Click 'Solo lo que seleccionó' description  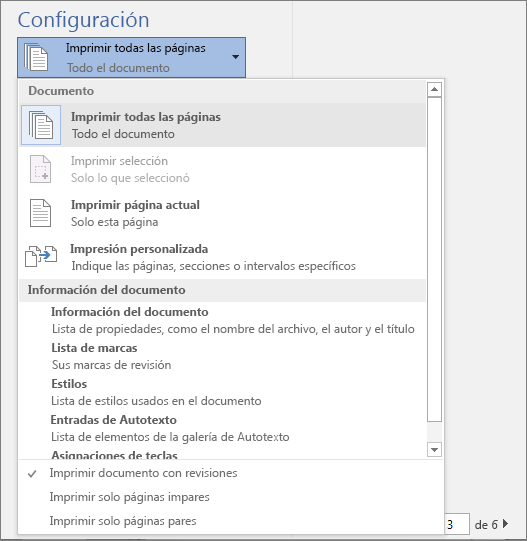[x=130, y=178]
